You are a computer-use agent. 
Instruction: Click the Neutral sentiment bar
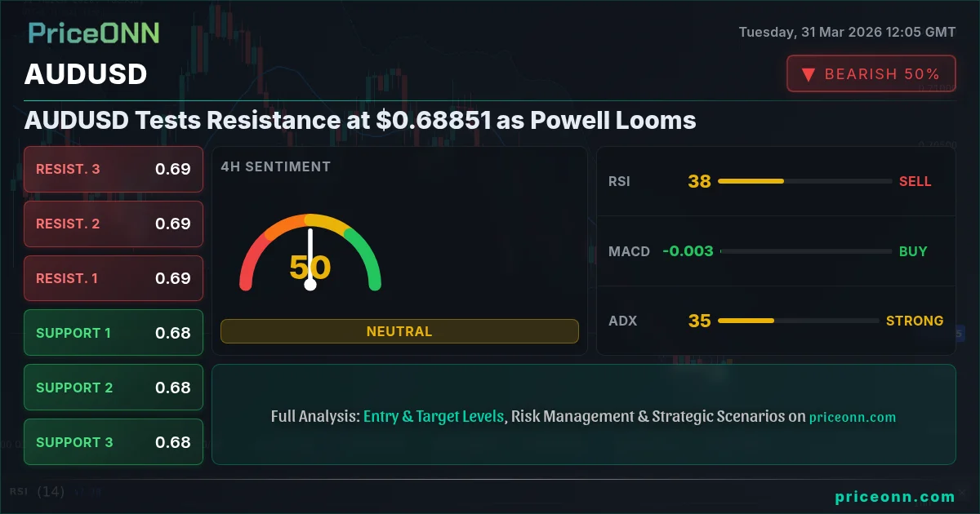(399, 331)
